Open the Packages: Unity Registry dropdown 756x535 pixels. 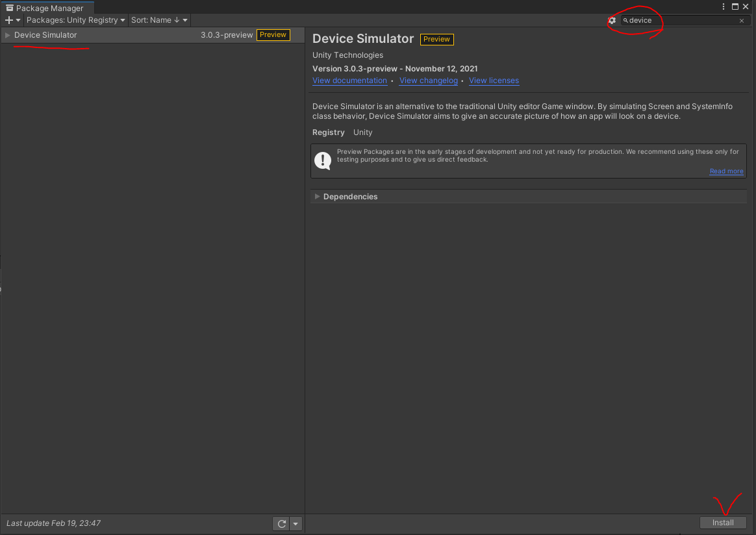[76, 20]
